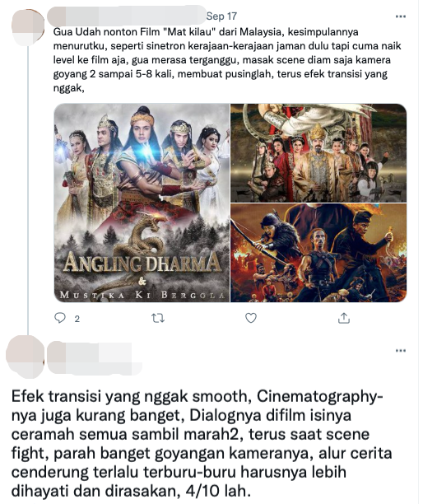
Task: Retweet the Mat Kilau review tweet
Action: (x=158, y=318)
